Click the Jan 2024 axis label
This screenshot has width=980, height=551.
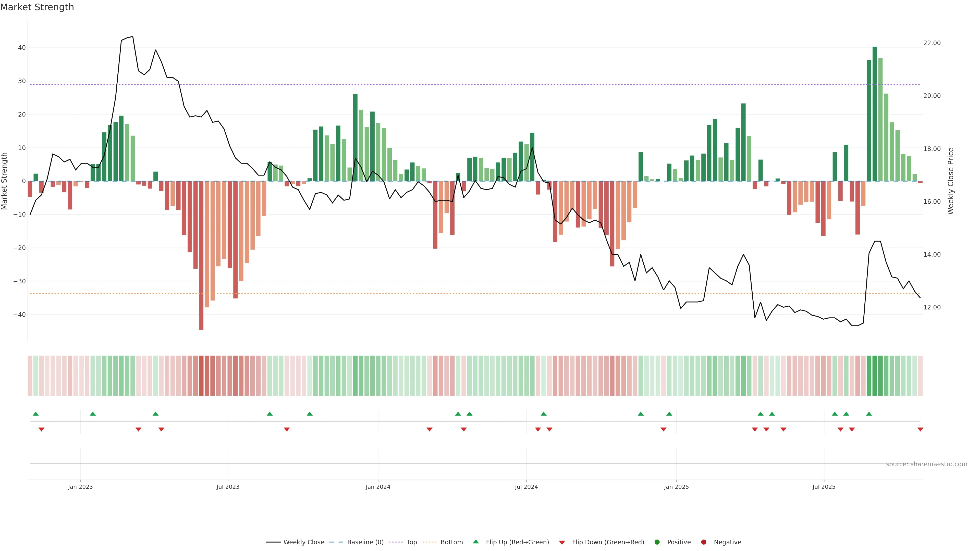(x=378, y=487)
